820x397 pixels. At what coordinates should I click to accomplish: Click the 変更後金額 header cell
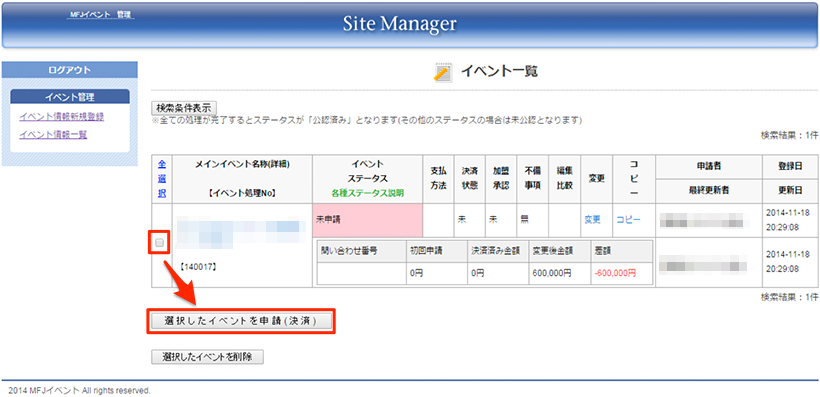(x=560, y=252)
